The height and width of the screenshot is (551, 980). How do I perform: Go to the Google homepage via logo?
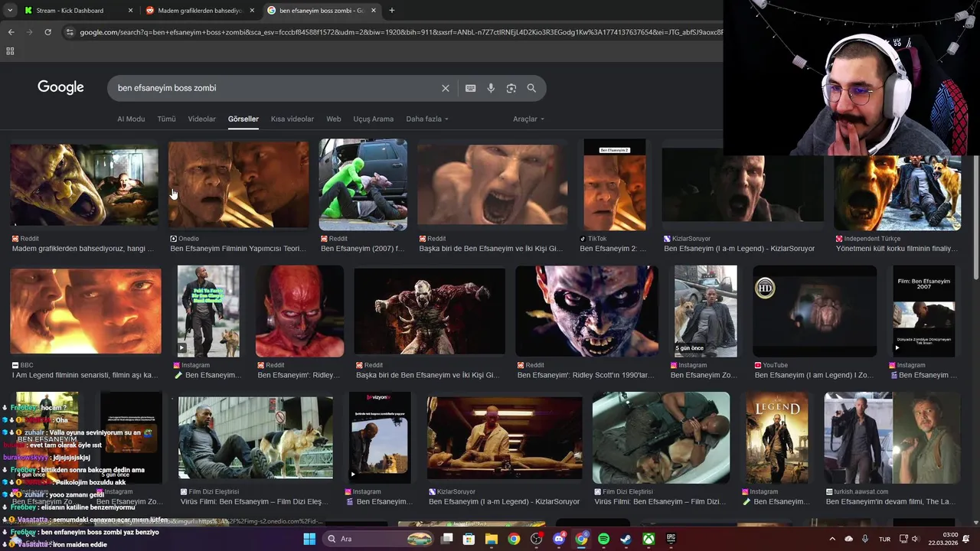pyautogui.click(x=60, y=87)
